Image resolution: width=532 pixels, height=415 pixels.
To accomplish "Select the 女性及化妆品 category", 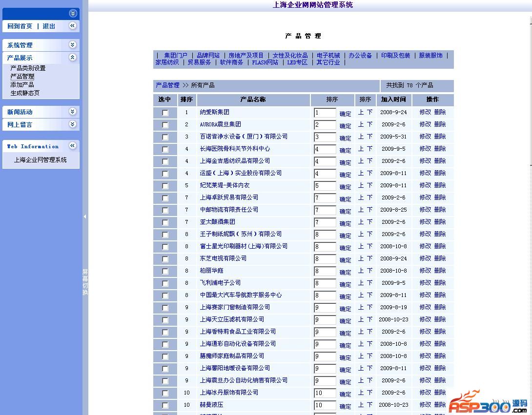I will point(290,55).
